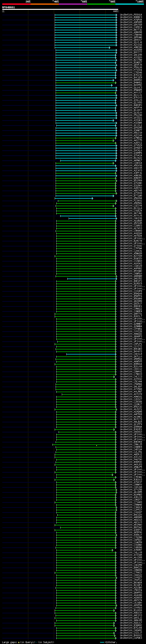Select the label UniRef100_Q67JW0
The image size is (146, 644).
click(x=131, y=213)
